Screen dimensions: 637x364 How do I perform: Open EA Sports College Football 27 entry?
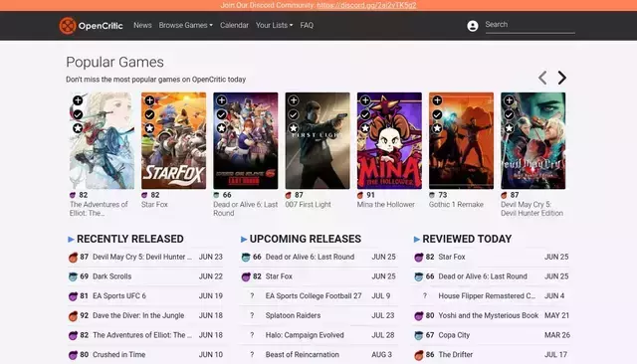314,295
